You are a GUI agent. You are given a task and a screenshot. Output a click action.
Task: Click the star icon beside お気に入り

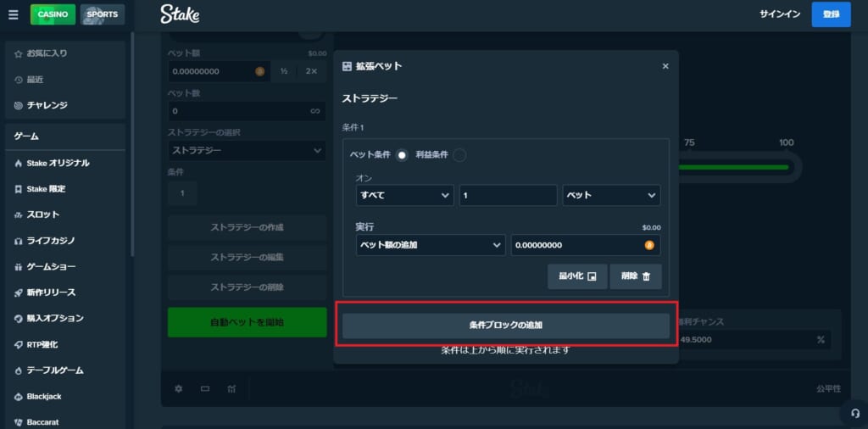tap(19, 53)
